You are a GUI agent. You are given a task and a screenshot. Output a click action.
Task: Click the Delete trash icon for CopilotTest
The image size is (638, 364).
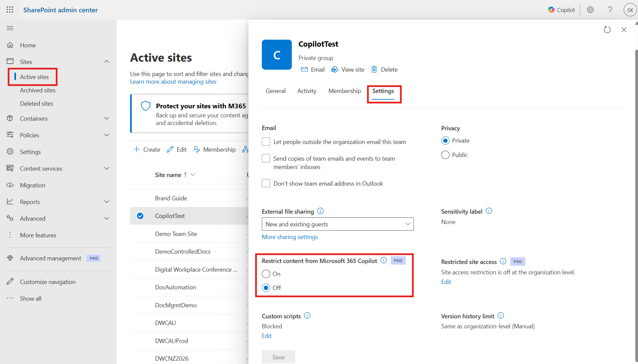coord(374,69)
